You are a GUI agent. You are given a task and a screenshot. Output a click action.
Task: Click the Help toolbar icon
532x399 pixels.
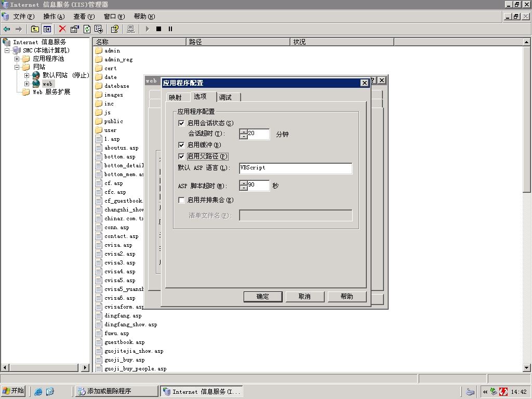(115, 29)
